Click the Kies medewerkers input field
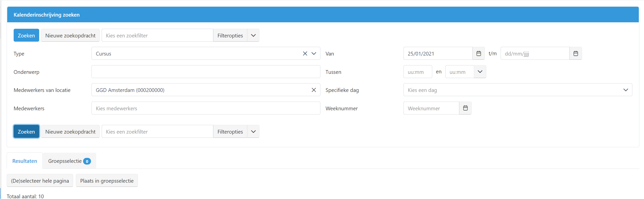Image resolution: width=644 pixels, height=199 pixels. (x=206, y=108)
